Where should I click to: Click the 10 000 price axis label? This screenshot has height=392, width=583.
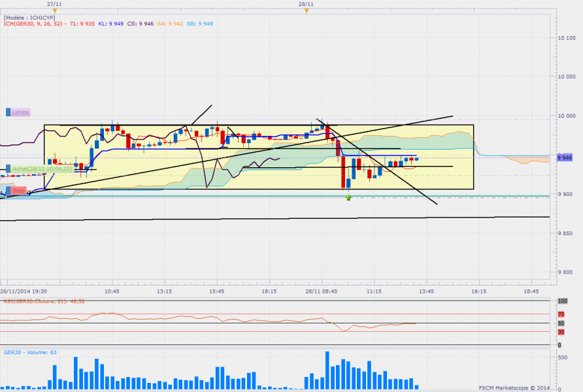click(x=566, y=116)
